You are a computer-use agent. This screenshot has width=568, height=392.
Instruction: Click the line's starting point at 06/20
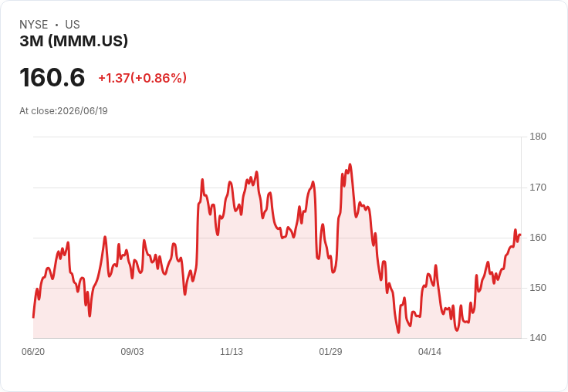click(x=33, y=317)
